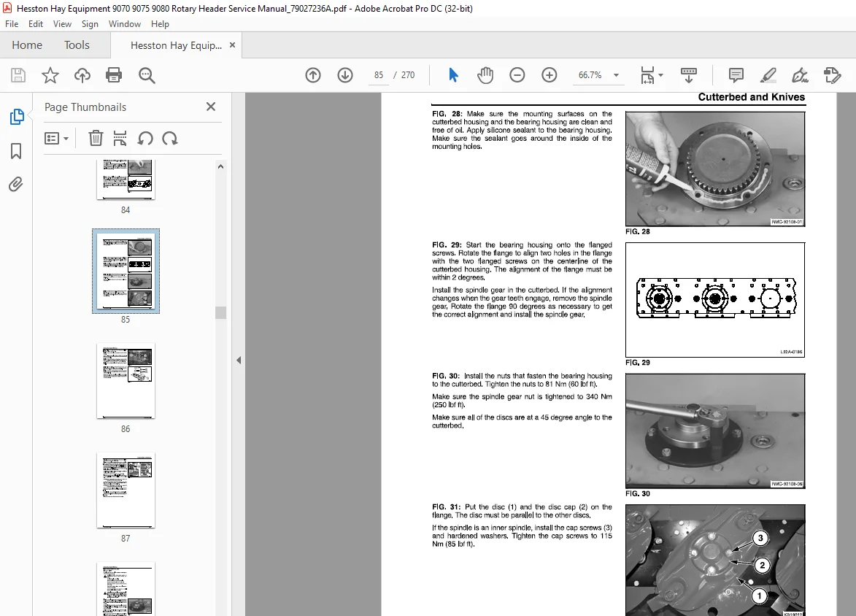Open the Sign menu

(x=90, y=24)
